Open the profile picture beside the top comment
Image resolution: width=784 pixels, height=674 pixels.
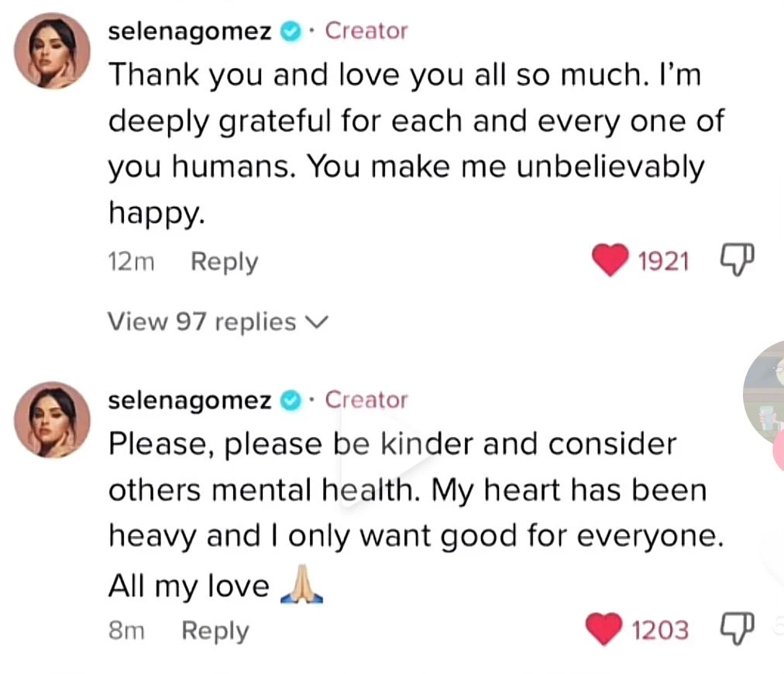coord(52,51)
